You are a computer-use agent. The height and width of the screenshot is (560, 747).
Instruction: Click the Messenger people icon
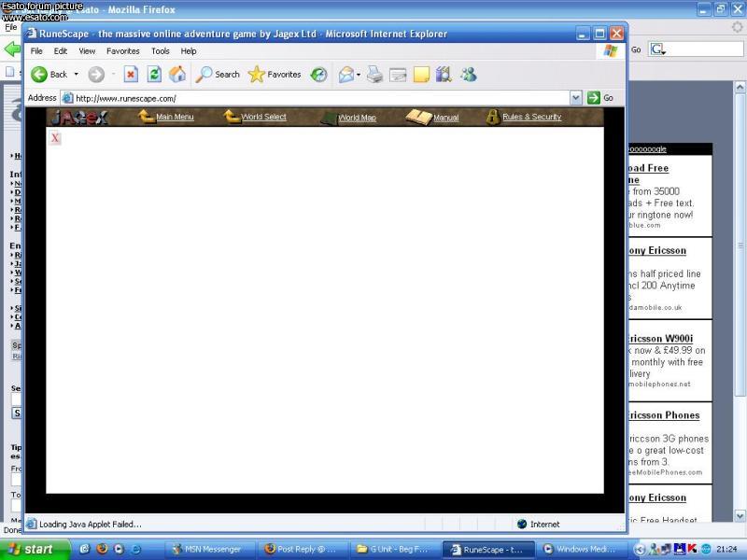pyautogui.click(x=469, y=75)
